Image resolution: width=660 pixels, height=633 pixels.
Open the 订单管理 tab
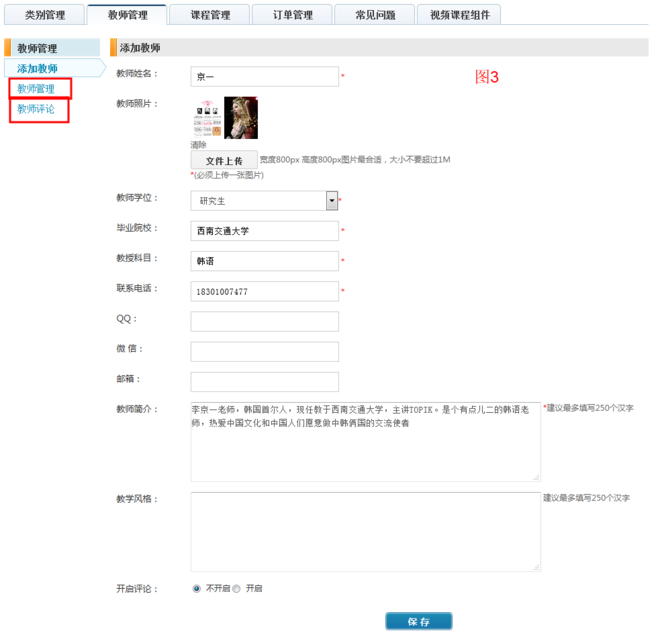(x=293, y=15)
